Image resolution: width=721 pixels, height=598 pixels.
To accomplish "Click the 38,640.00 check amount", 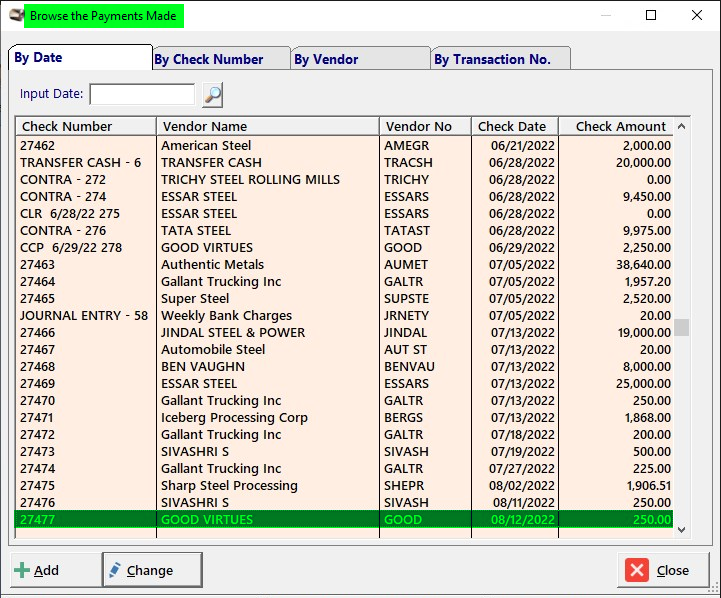I will pos(643,265).
